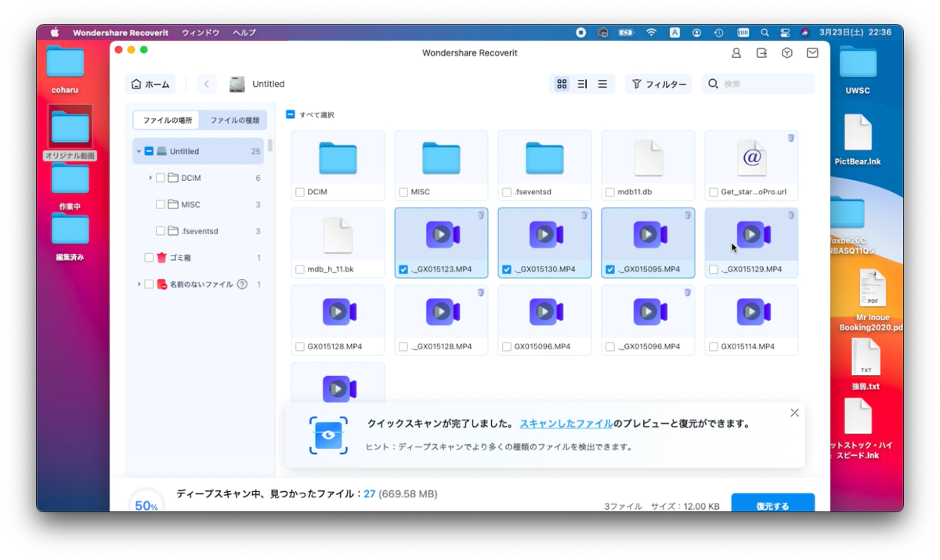
Task: Check the GX015096.MP4 checkbox
Action: click(x=506, y=346)
